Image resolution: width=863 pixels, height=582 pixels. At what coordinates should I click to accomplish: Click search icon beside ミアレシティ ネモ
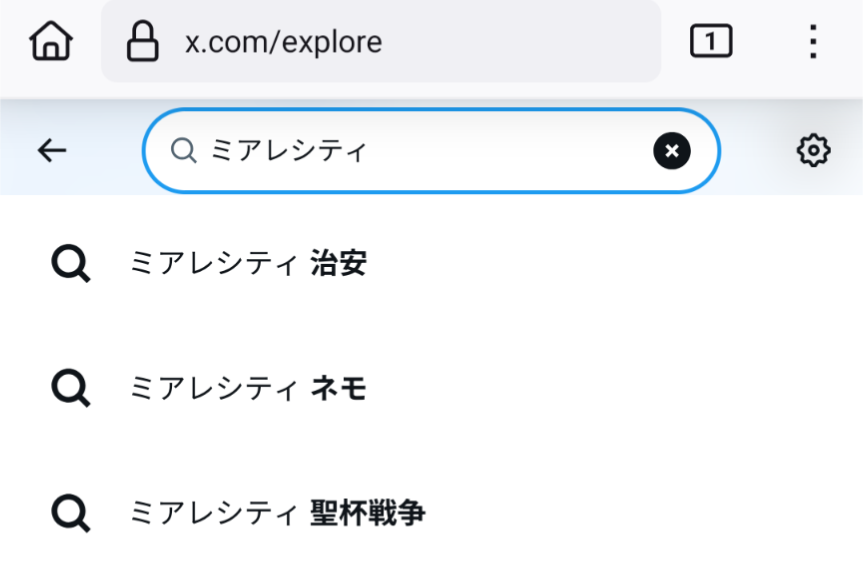[x=71, y=388]
